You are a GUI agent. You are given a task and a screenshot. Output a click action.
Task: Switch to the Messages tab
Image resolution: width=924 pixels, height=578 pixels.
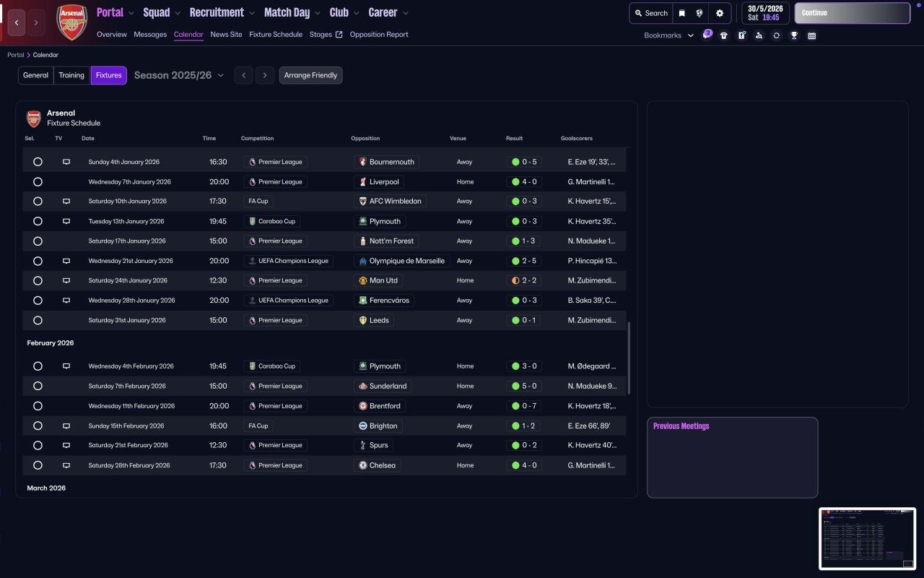(150, 35)
